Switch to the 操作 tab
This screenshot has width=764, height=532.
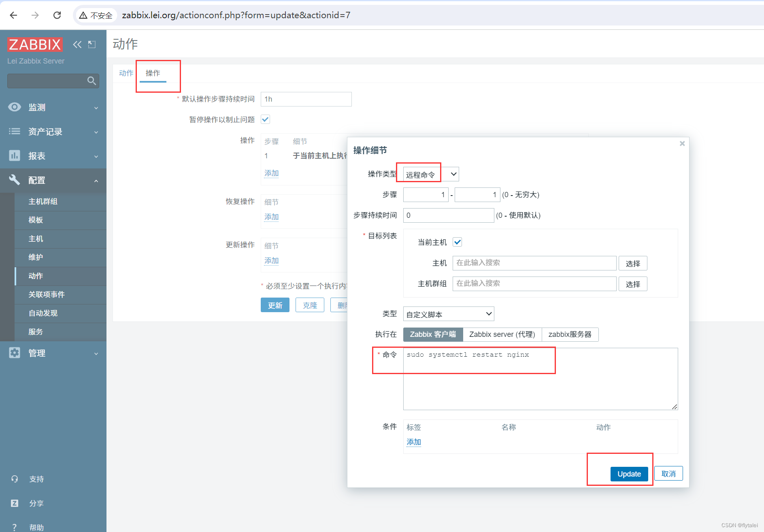[x=153, y=73]
